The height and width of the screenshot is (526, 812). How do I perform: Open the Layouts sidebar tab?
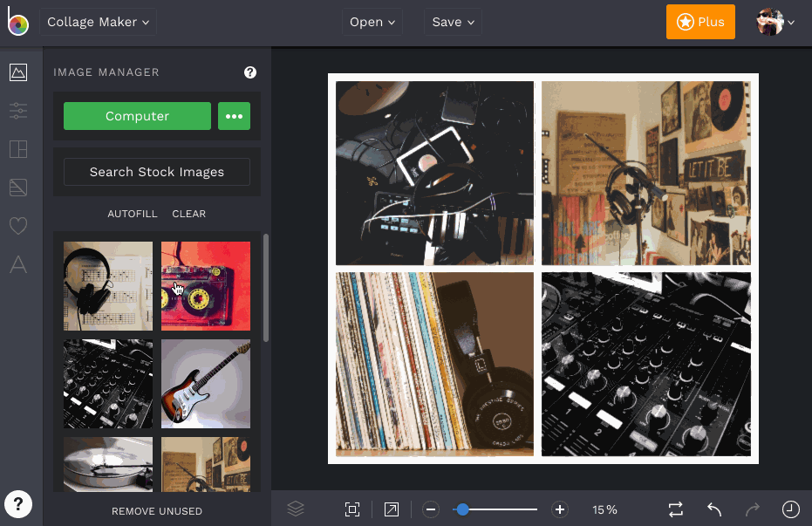[x=18, y=149]
